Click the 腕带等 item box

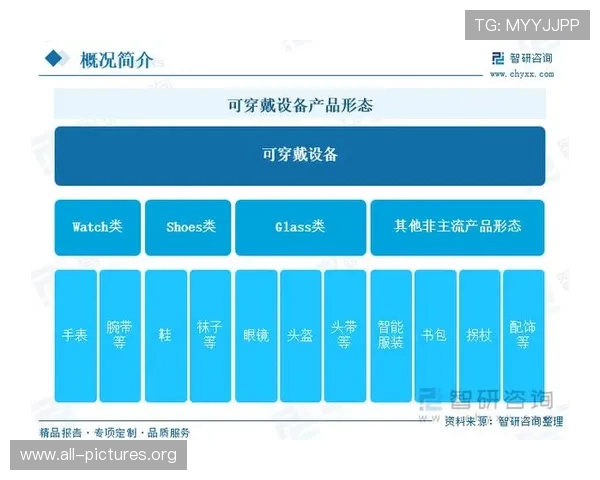click(x=120, y=336)
